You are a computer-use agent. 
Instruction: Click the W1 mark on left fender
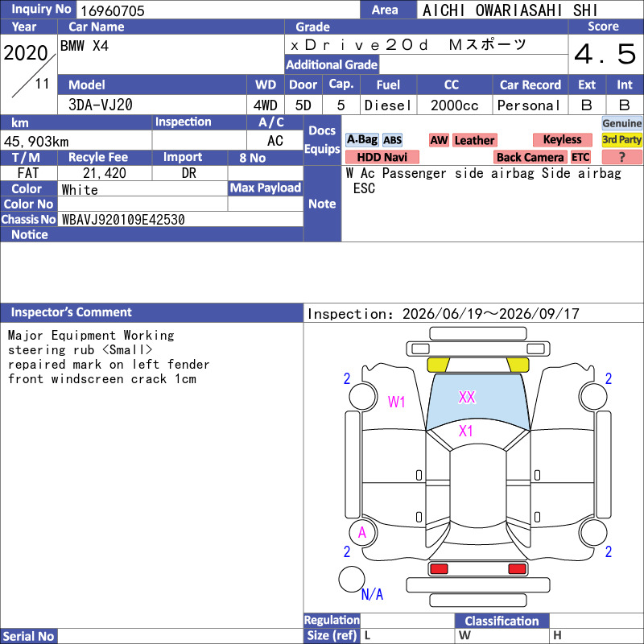coord(396,402)
